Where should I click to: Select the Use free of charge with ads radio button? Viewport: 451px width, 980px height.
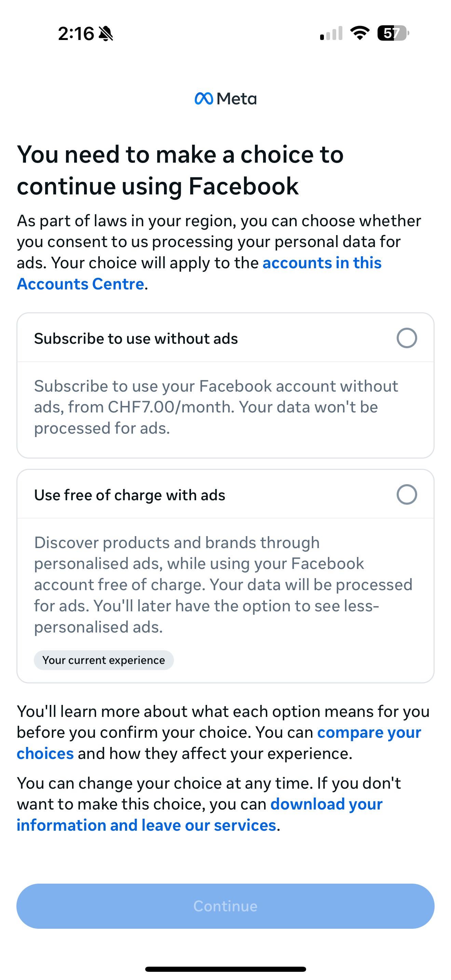point(407,494)
